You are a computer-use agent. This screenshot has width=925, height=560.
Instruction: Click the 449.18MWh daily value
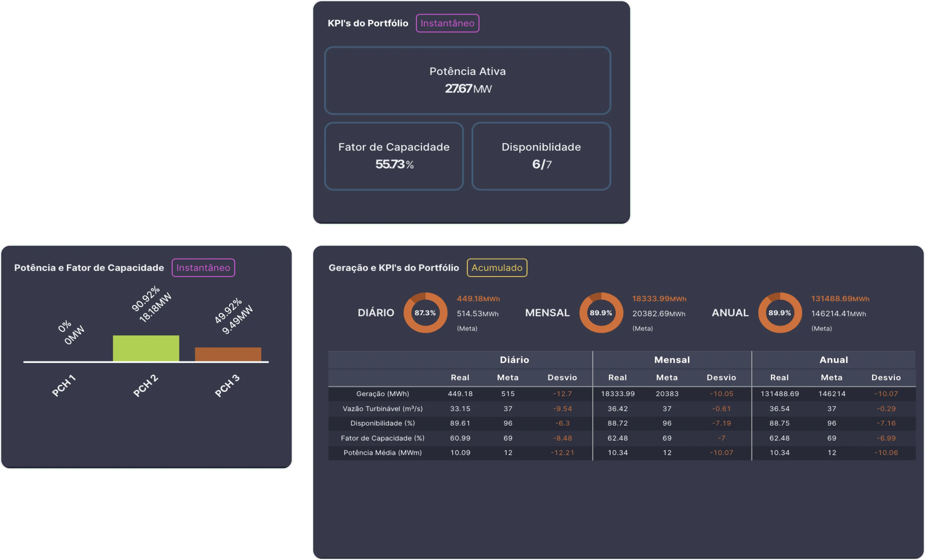[x=478, y=299]
